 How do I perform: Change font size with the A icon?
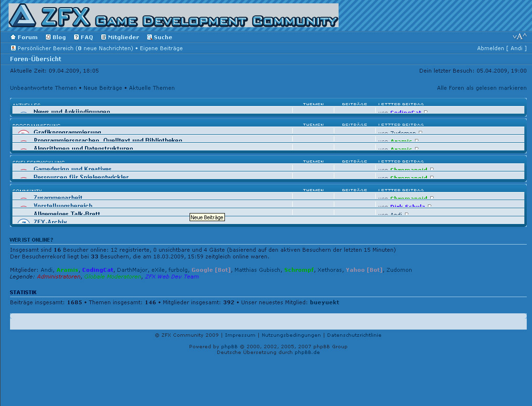pos(520,37)
